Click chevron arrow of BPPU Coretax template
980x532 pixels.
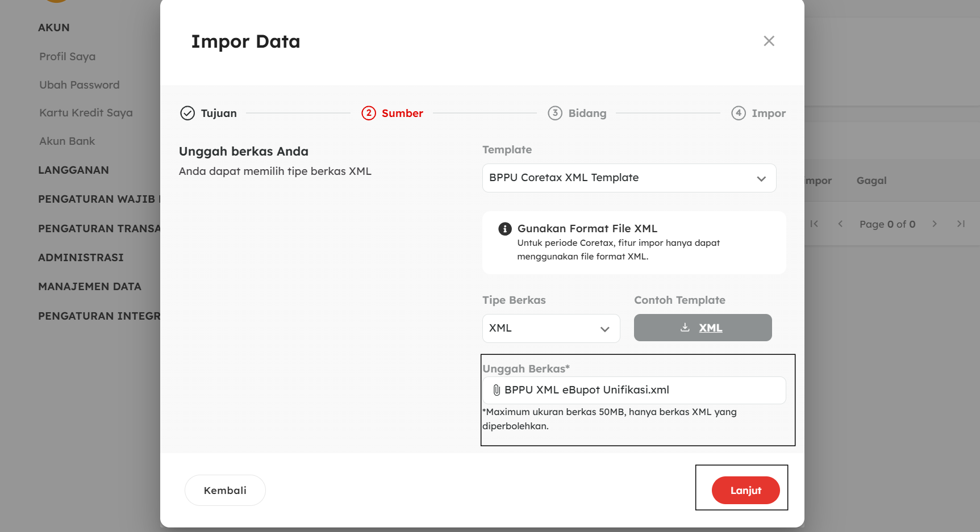[x=761, y=179]
